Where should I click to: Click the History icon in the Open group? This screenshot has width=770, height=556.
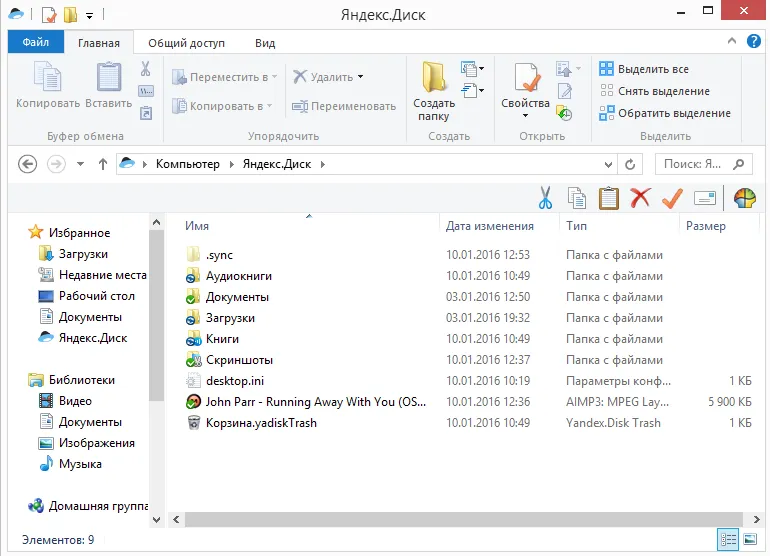pyautogui.click(x=564, y=113)
